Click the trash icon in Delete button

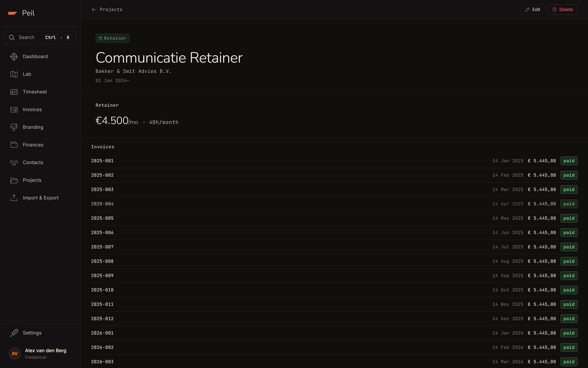click(x=555, y=10)
